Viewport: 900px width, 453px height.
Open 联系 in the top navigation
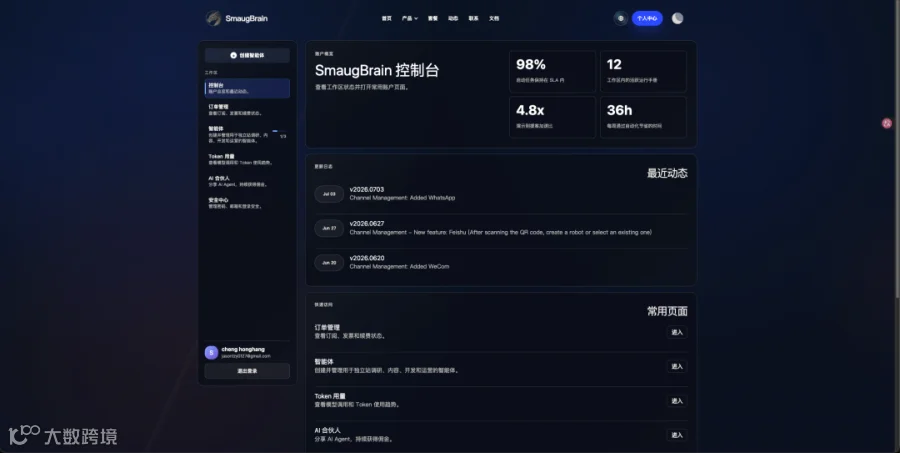tap(474, 18)
